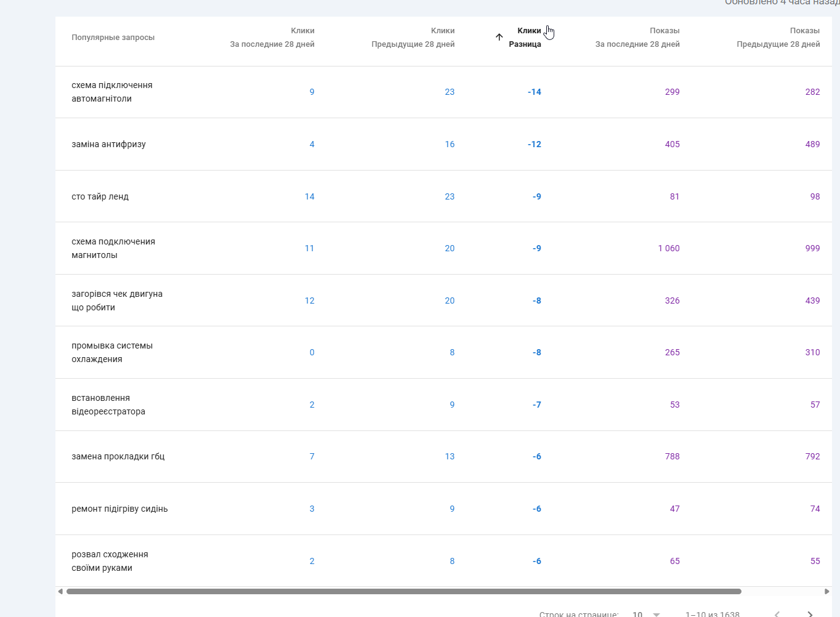Sort by Клики За последние 28 дней
The width and height of the screenshot is (840, 617).
[272, 37]
